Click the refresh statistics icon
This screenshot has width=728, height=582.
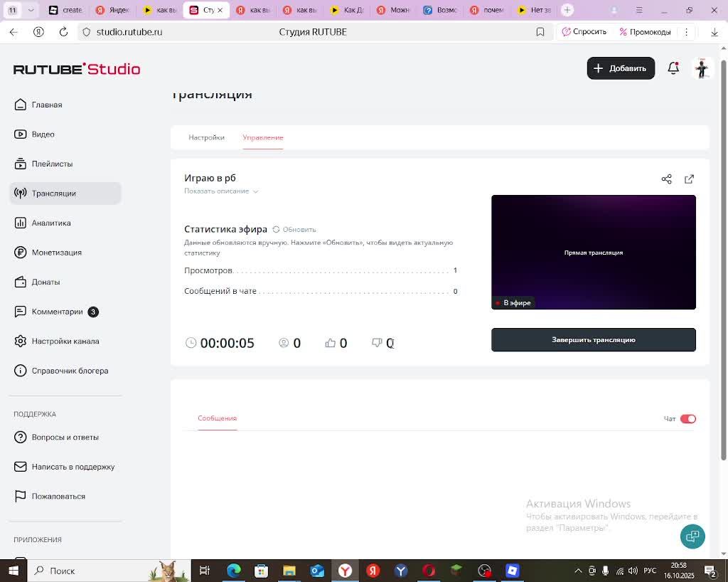[x=276, y=229]
